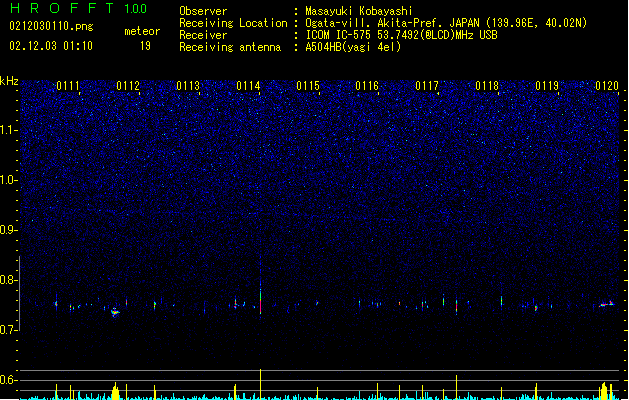Click observer name Masayuki Kobayashi
629x400 pixels.
click(x=359, y=11)
